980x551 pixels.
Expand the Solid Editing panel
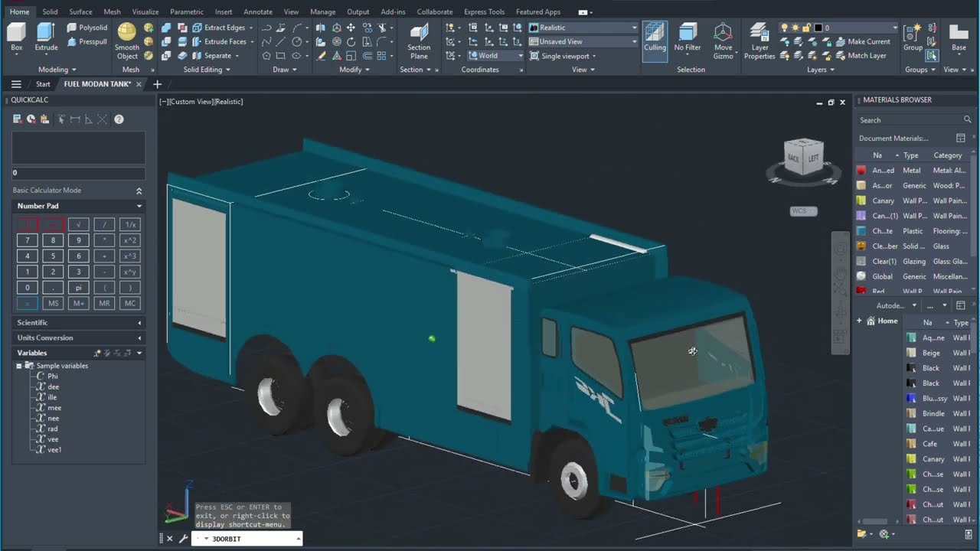(207, 70)
